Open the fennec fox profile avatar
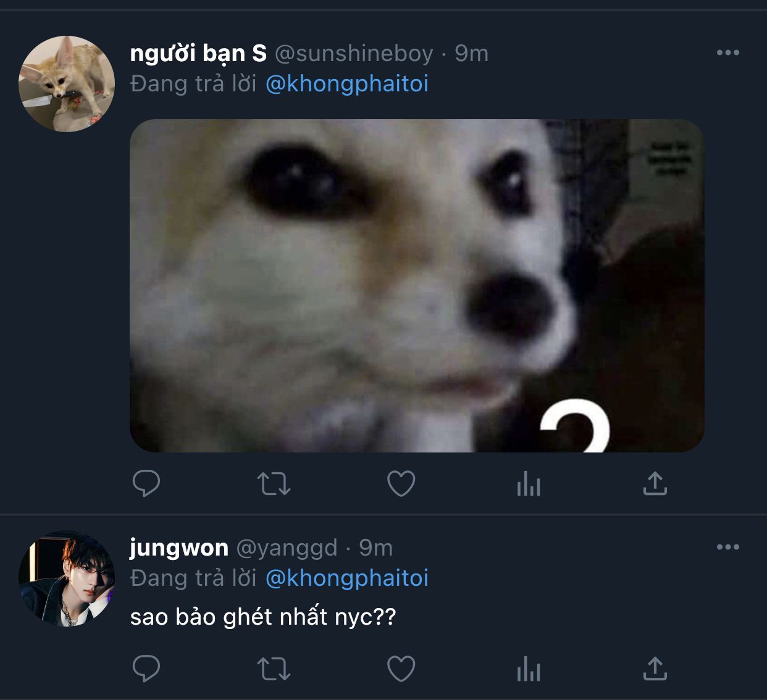Screen dimensions: 767x700 67,84
